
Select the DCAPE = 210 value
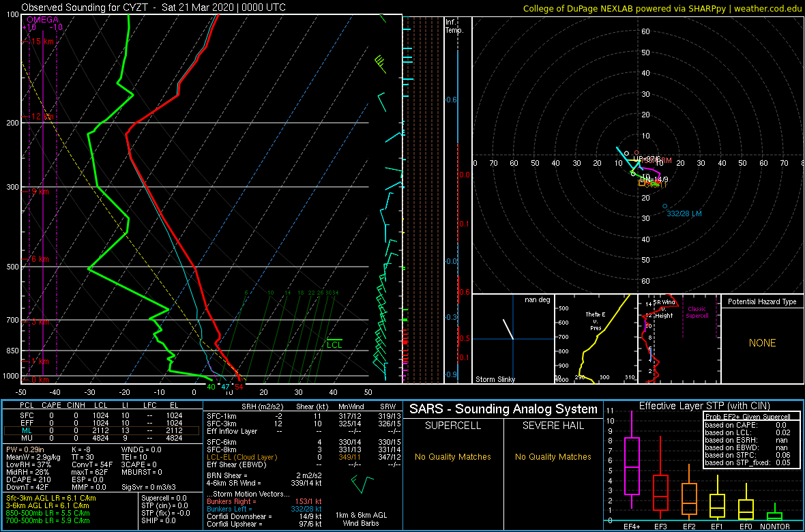[27, 479]
